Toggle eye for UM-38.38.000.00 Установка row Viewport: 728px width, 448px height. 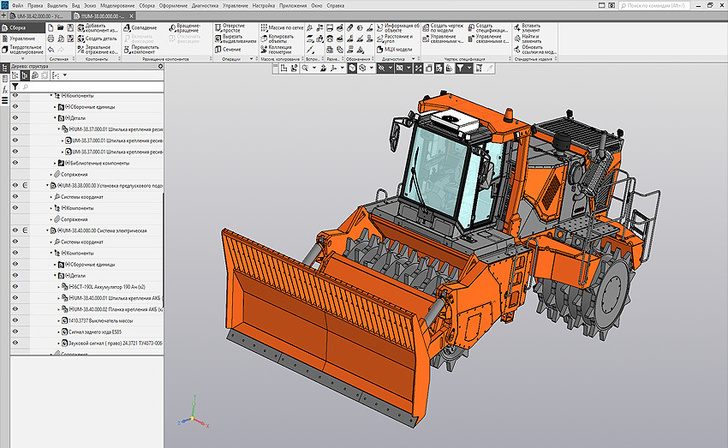click(x=15, y=185)
